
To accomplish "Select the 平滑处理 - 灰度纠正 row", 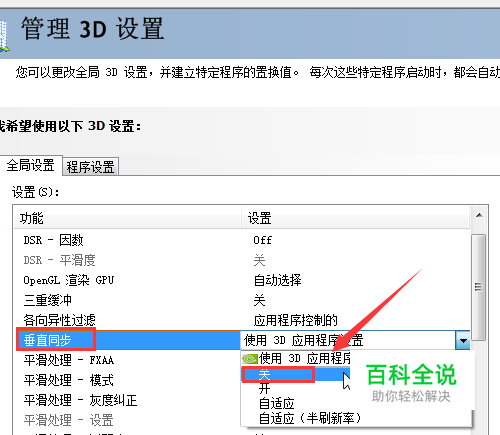I will coord(128,400).
